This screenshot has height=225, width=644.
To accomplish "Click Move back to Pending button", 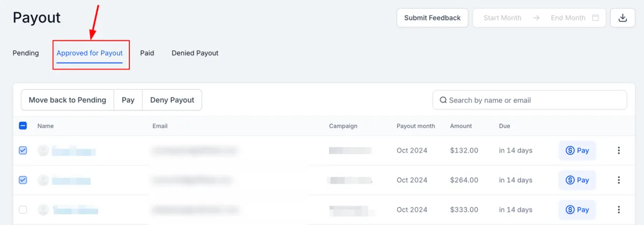I will [x=68, y=100].
